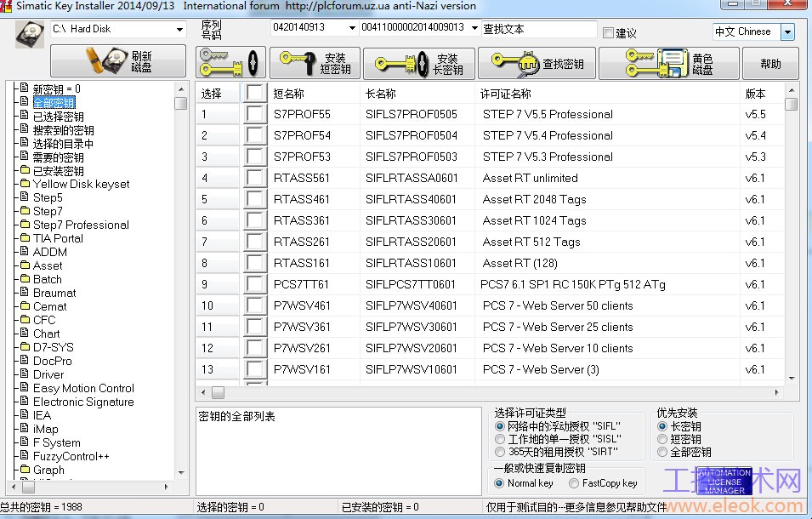
Task: Sort by version column header
Action: 762,94
